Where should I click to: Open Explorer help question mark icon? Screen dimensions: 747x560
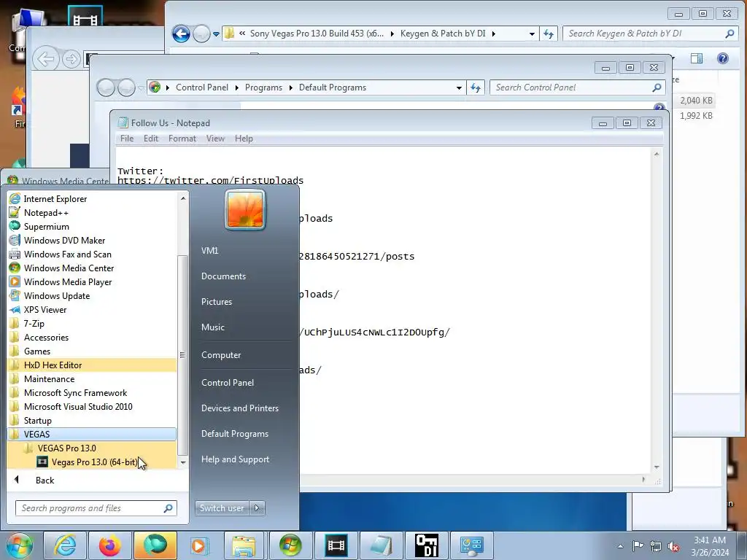tap(723, 58)
